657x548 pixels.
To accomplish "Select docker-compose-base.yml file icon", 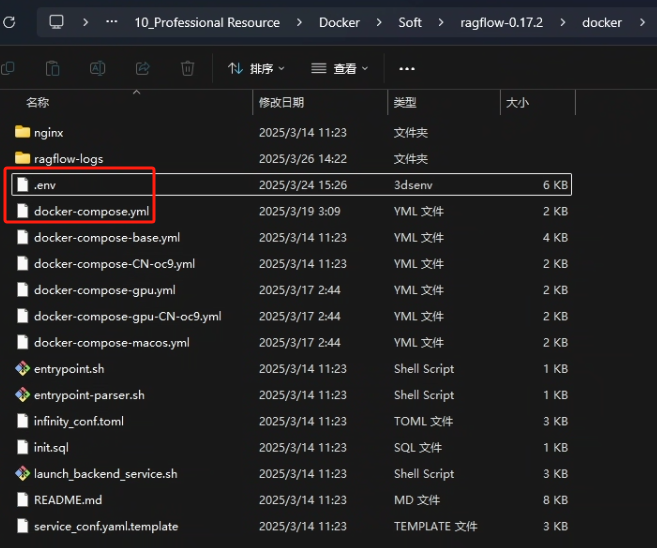I will [x=22, y=237].
